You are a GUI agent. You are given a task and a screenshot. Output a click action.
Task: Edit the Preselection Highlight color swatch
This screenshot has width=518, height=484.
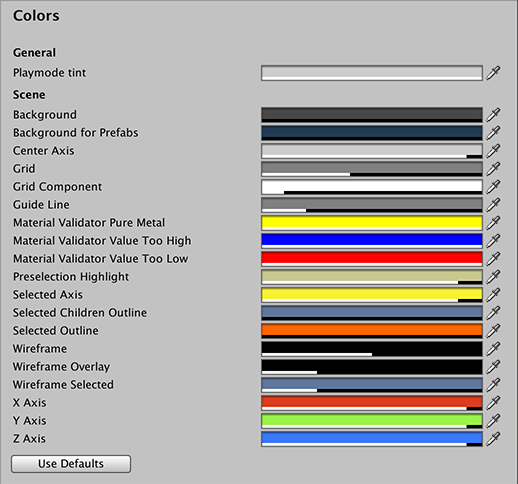[x=372, y=277]
